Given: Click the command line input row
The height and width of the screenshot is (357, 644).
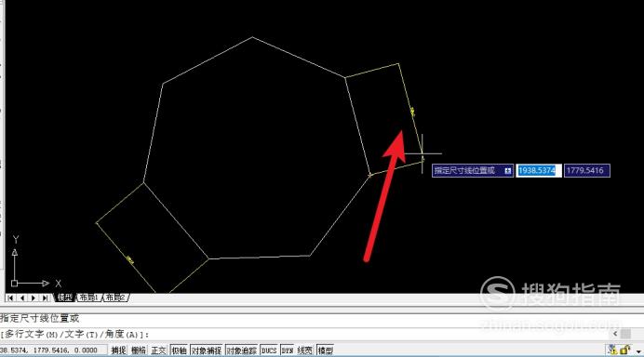Looking at the screenshot, I should pyautogui.click(x=304, y=335).
